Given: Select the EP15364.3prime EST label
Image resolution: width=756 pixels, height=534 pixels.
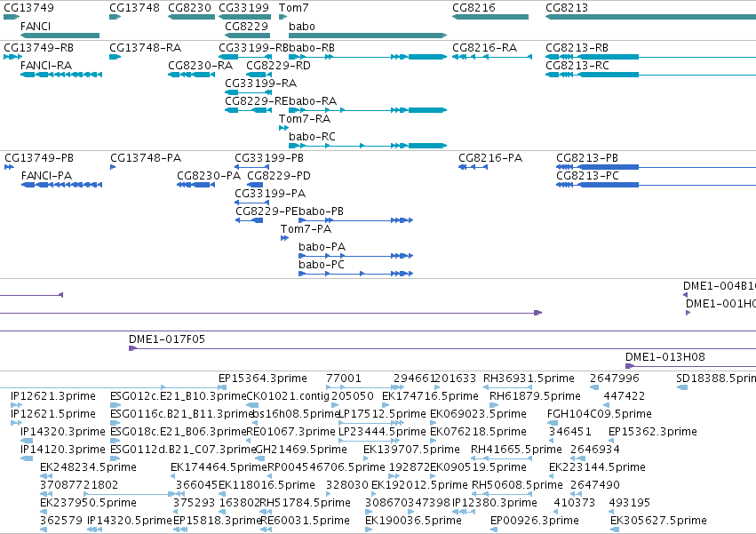Looking at the screenshot, I should [263, 379].
